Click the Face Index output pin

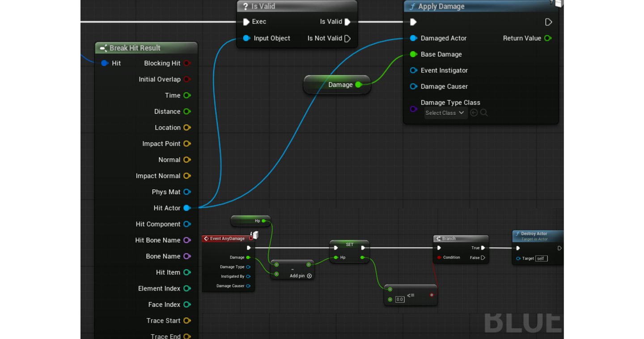coord(187,305)
